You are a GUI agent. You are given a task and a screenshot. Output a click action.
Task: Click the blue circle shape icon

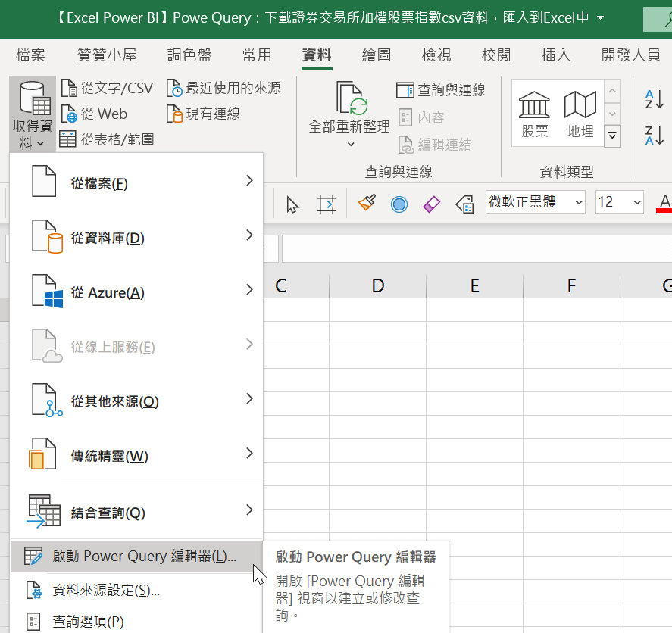coord(399,204)
